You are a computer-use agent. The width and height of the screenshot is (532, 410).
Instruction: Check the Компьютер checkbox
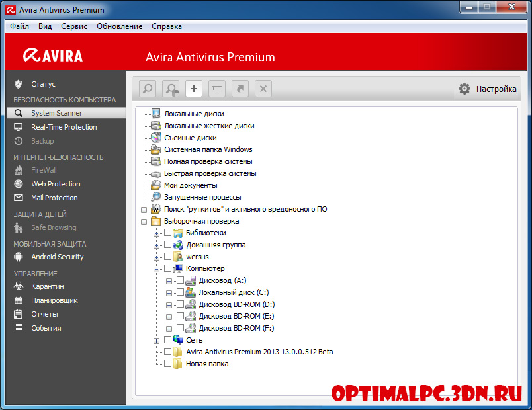click(x=167, y=268)
